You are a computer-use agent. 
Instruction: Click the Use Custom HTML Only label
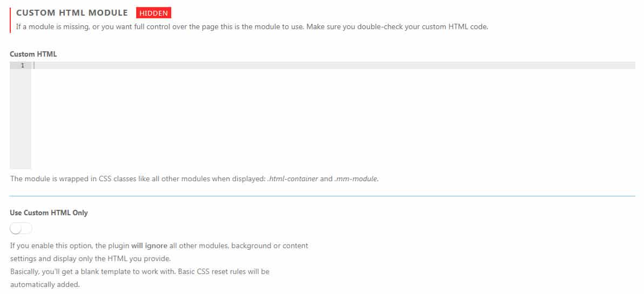[49, 213]
